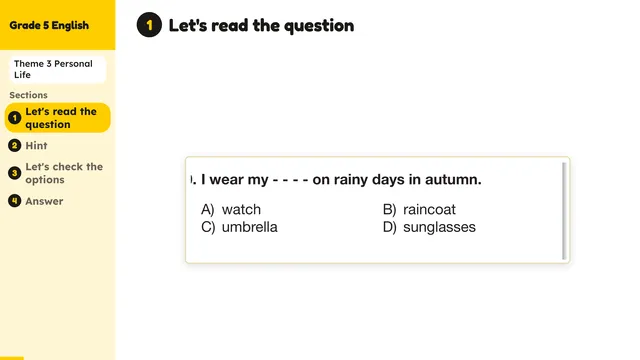
Task: Go to Let's check the options section
Action: tap(64, 173)
